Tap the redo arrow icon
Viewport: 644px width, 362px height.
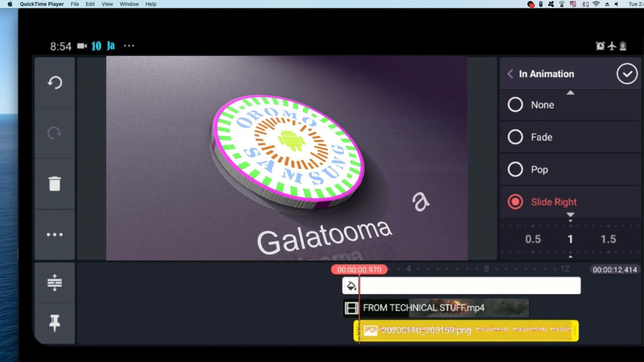[55, 133]
